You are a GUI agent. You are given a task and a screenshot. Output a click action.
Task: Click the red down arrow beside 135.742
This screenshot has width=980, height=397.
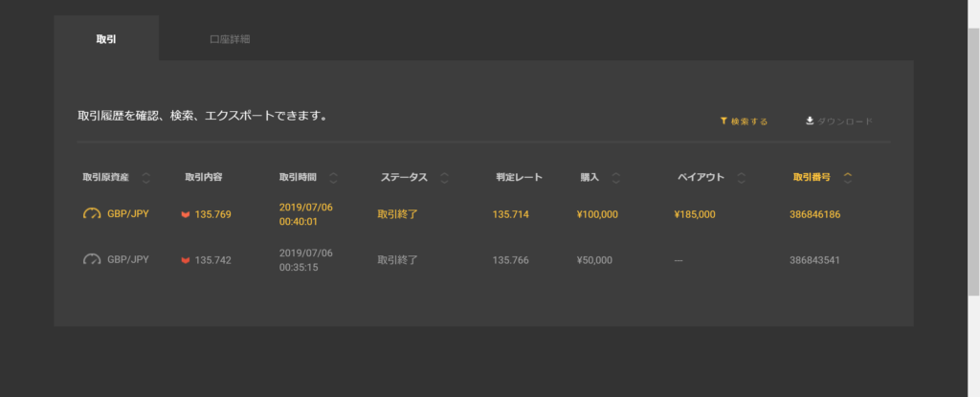pos(185,260)
